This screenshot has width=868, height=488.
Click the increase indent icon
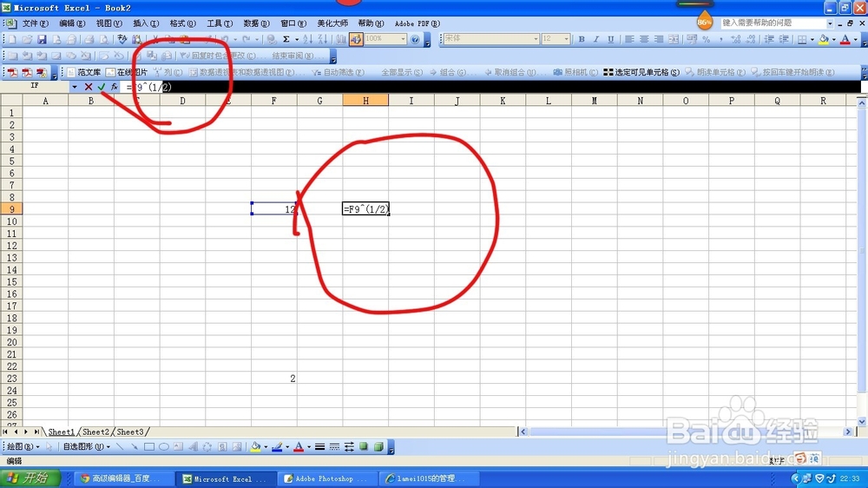[784, 39]
